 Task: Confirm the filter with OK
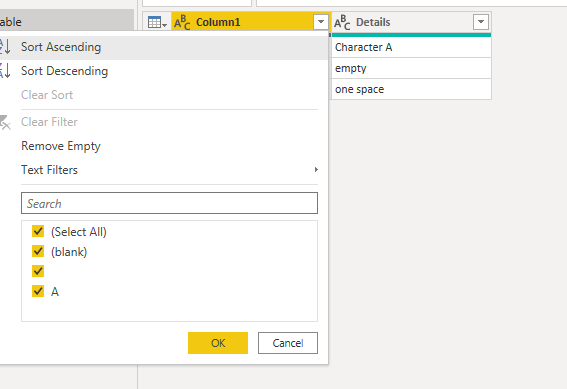(x=218, y=343)
